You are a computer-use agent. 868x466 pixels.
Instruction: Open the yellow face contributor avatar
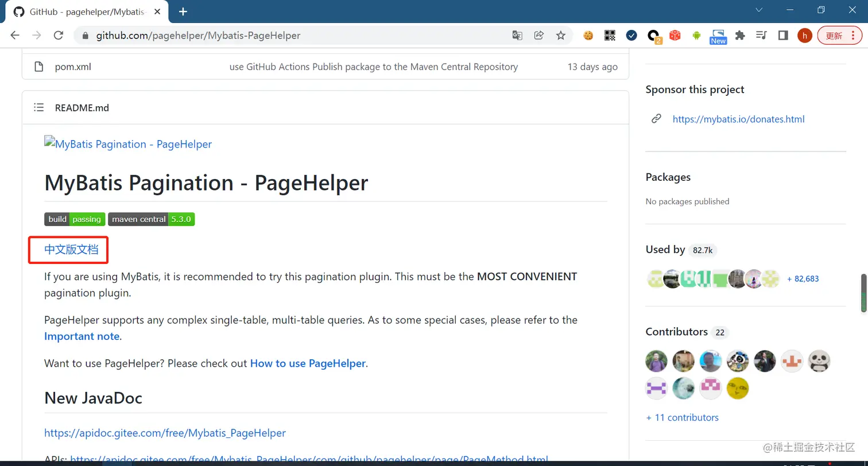tap(738, 388)
